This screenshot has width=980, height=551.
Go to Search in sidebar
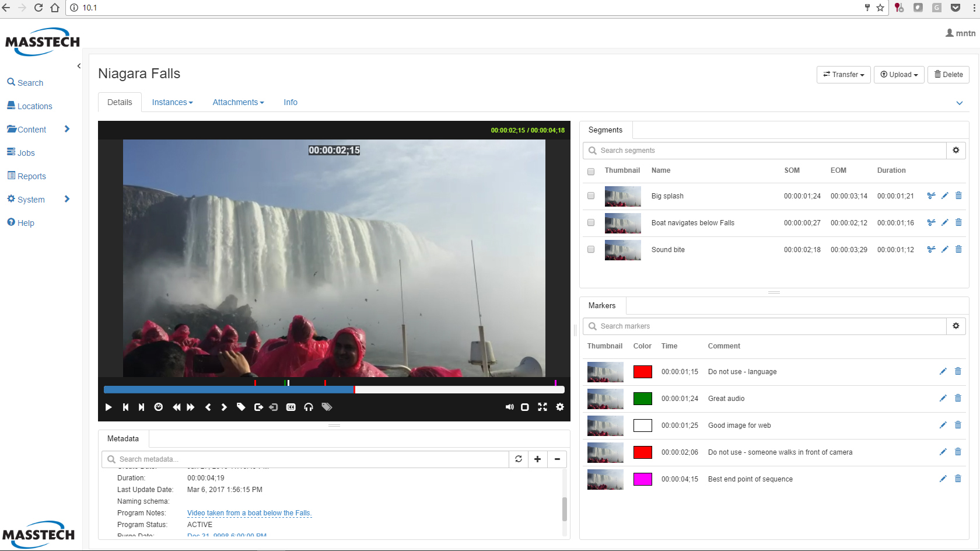pos(25,83)
